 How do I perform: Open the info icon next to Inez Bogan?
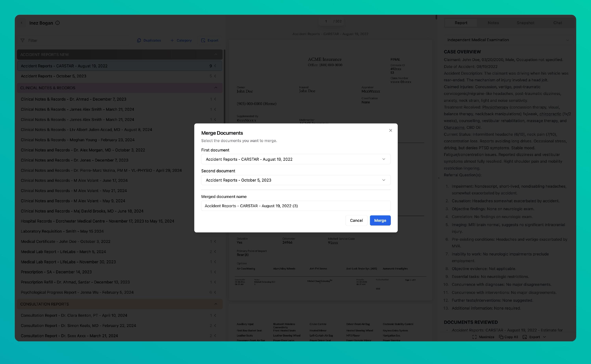tap(58, 23)
